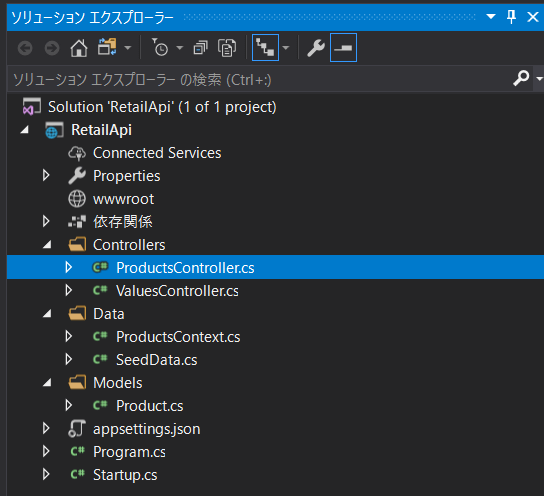Click the ValuesController.cs C# file icon

100,290
